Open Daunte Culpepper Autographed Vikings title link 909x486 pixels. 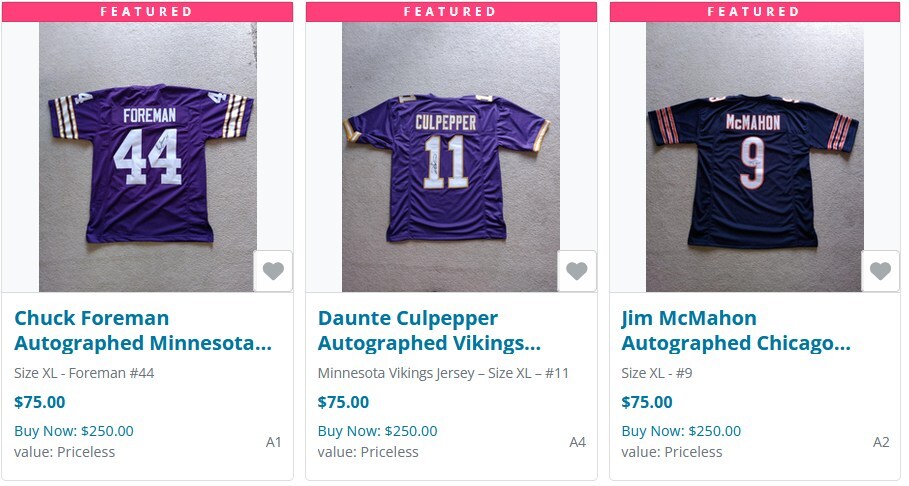[x=429, y=331]
